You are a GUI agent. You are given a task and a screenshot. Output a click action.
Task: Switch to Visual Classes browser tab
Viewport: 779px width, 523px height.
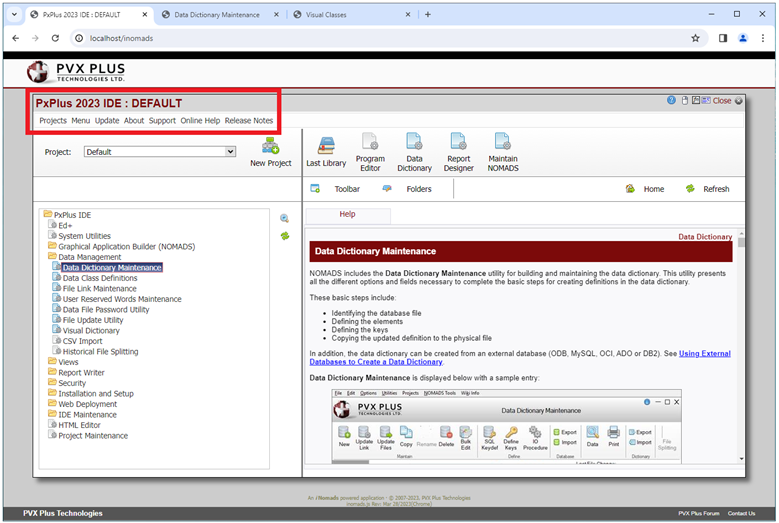pyautogui.click(x=326, y=15)
